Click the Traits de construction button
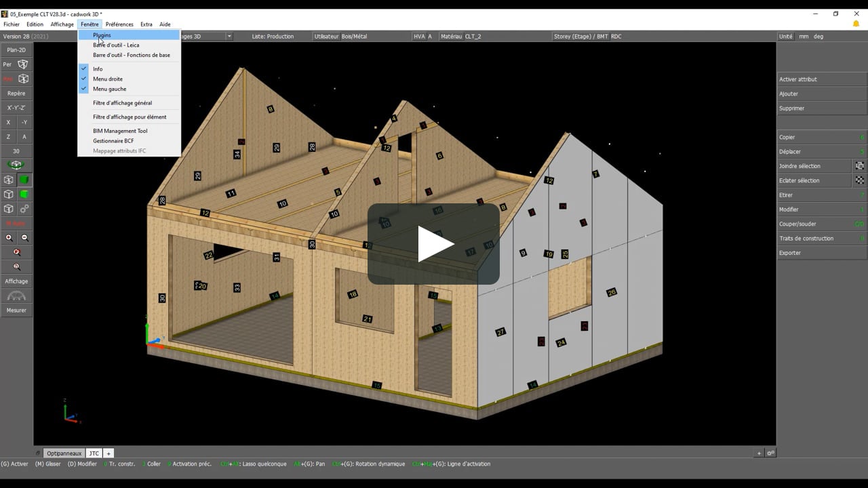The height and width of the screenshot is (488, 868). (x=822, y=239)
